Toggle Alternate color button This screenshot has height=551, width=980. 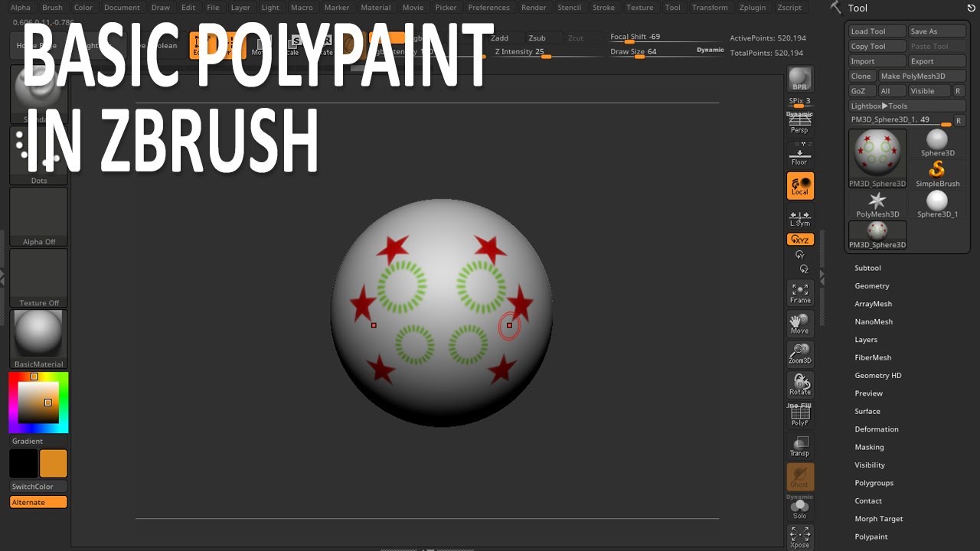(38, 502)
